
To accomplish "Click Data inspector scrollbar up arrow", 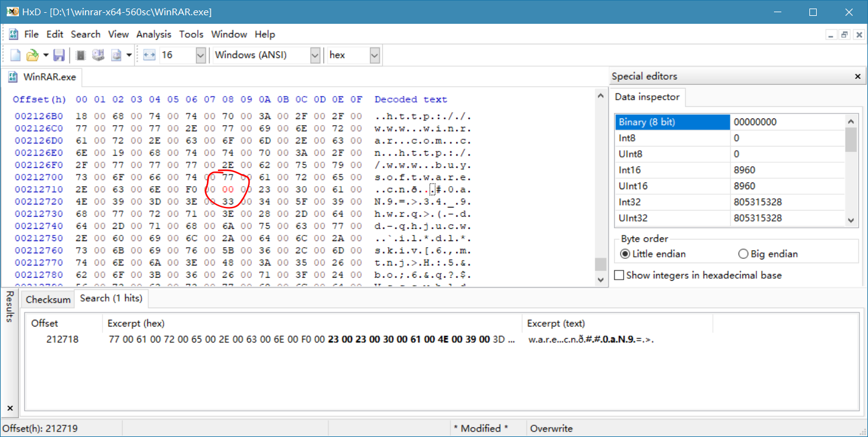I will click(851, 121).
